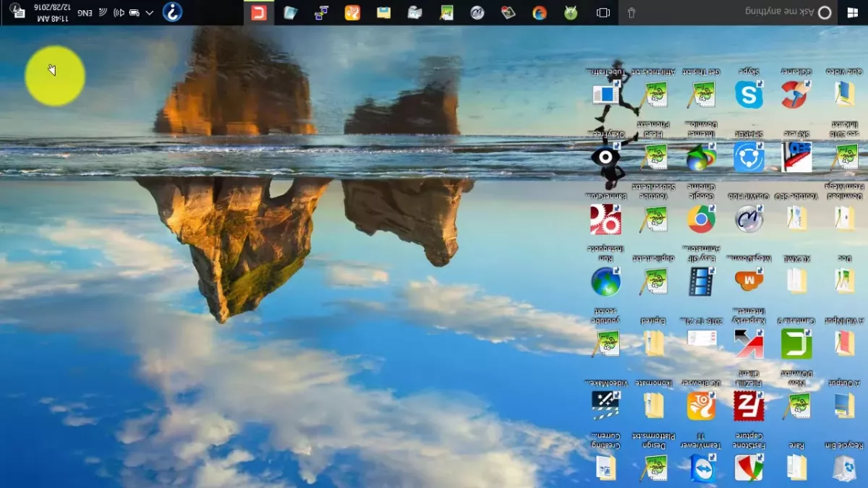Image resolution: width=868 pixels, height=488 pixels.
Task: Select the FileZilla Client icon
Action: coord(749,406)
